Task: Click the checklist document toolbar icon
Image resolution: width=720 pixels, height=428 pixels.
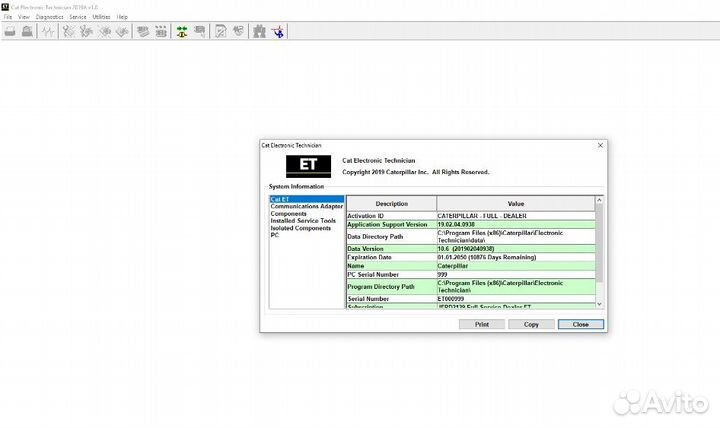Action: point(218,32)
